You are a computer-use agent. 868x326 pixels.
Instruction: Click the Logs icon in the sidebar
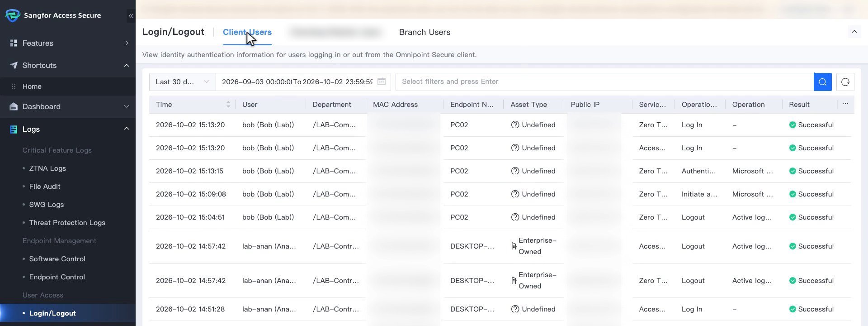pyautogui.click(x=14, y=129)
